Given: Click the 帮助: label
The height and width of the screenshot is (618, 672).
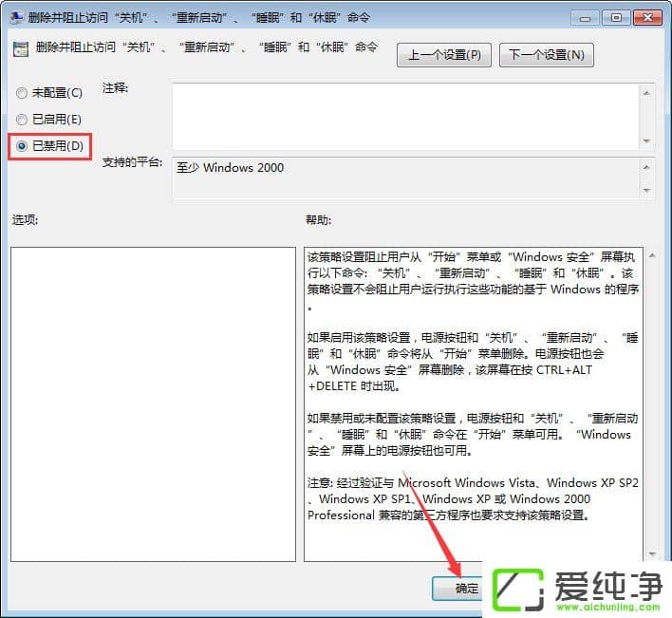Looking at the screenshot, I should pos(318,220).
